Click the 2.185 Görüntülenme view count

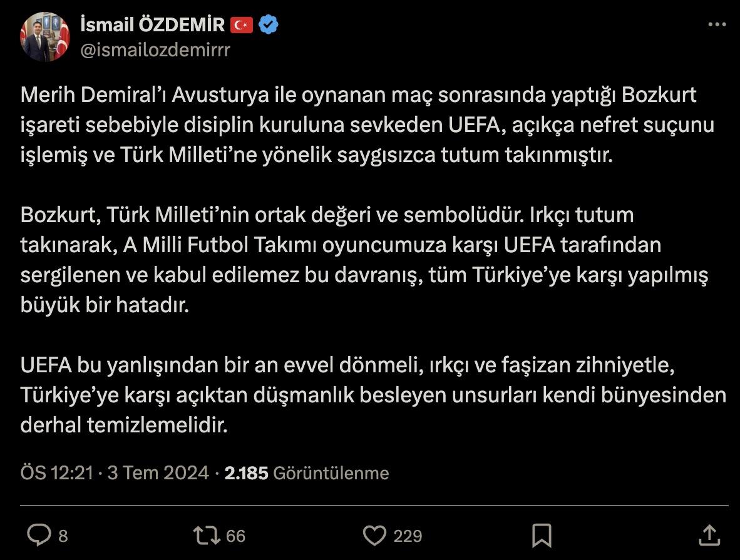pyautogui.click(x=307, y=473)
